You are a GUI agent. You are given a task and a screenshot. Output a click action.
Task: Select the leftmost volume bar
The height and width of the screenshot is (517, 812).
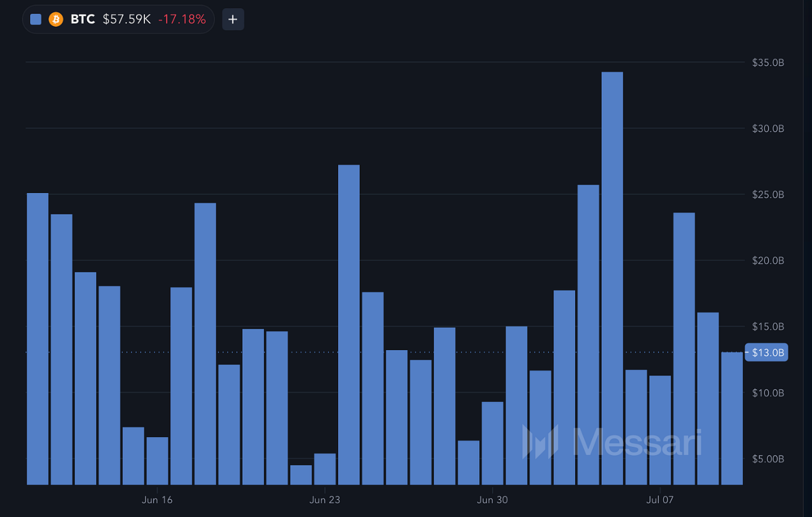(x=38, y=339)
